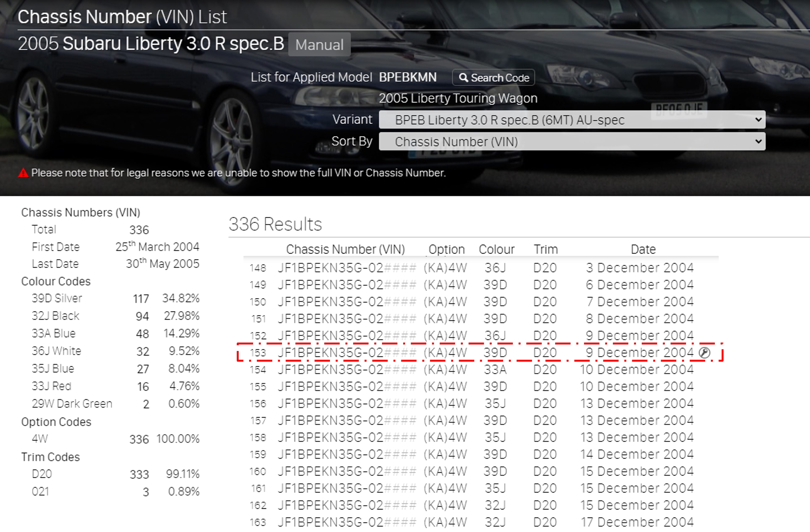
Task: Click the Chassis Number (VIN) column header
Action: [x=345, y=249]
